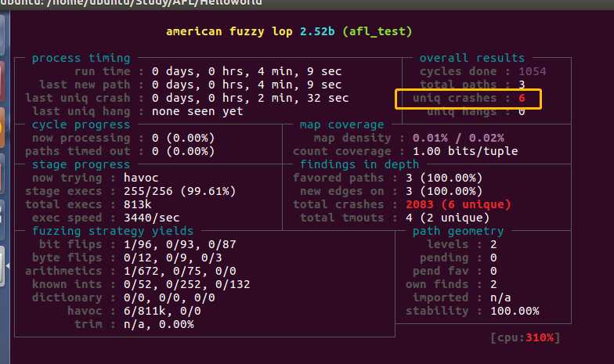Viewport: 614px width, 364px height.
Task: Select the byte flips value "0/12, 0/9, 0/3"
Action: click(172, 258)
